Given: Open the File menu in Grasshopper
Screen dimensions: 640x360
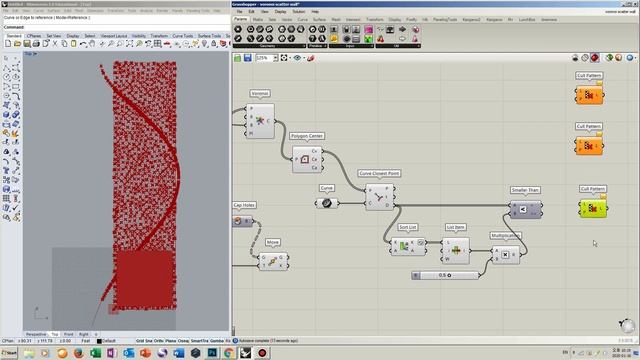Looking at the screenshot, I should click(x=240, y=12).
